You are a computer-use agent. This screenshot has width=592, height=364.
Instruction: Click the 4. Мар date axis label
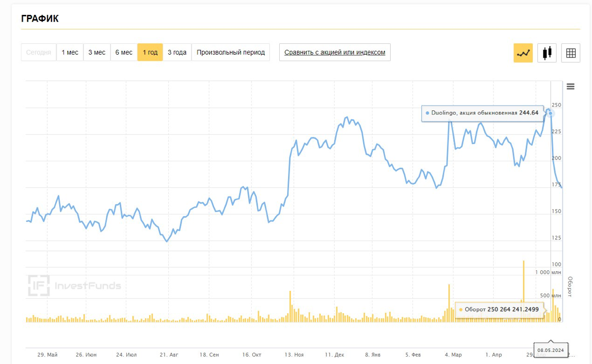click(453, 355)
